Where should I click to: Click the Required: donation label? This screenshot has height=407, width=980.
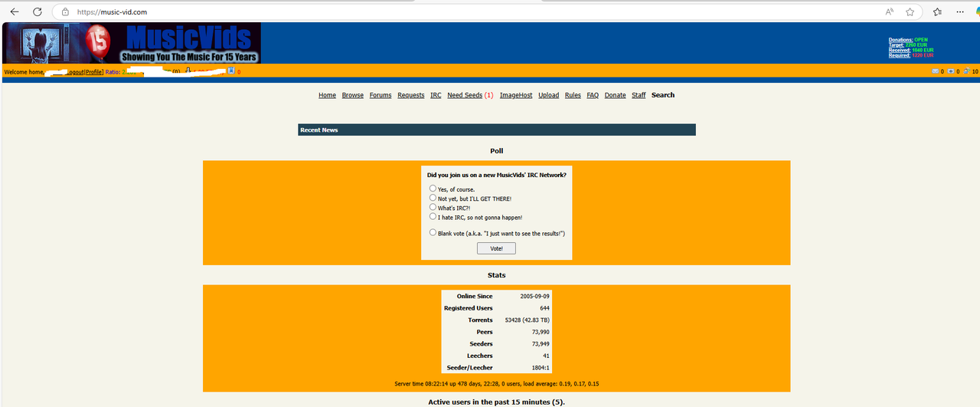pyautogui.click(x=899, y=55)
